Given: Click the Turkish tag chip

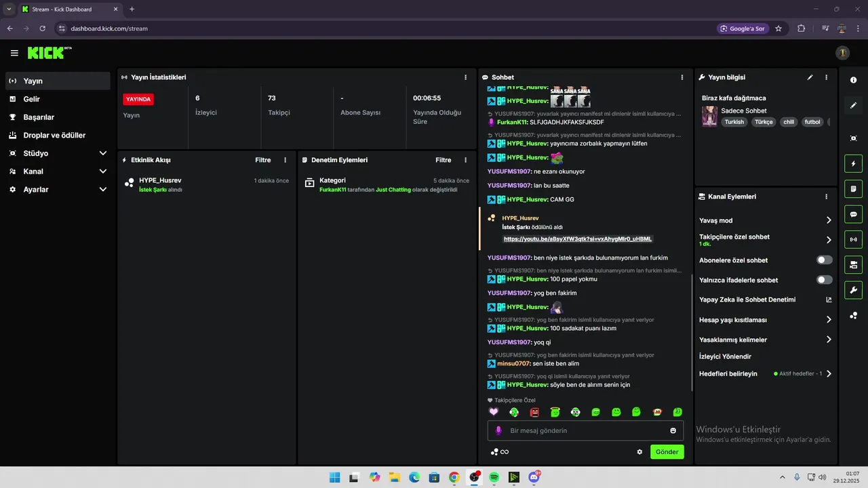Looking at the screenshot, I should (734, 122).
